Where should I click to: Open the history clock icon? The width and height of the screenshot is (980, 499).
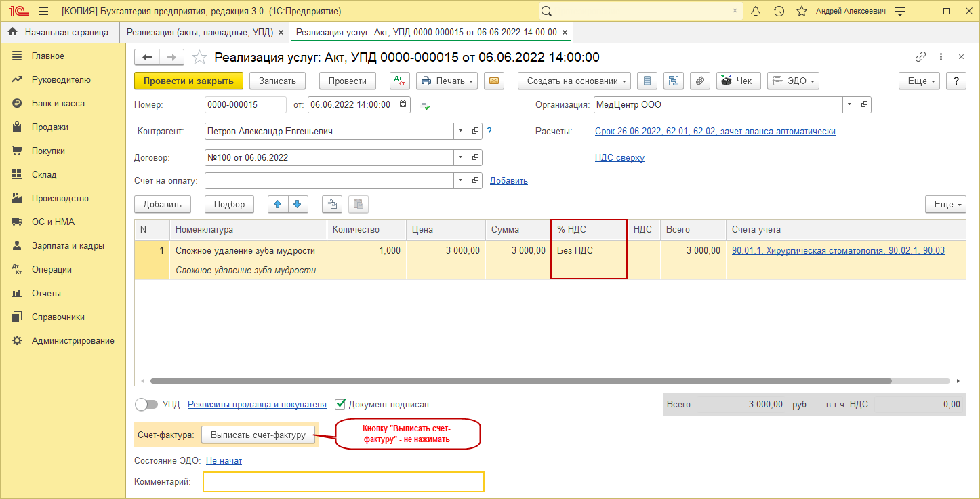pos(779,12)
